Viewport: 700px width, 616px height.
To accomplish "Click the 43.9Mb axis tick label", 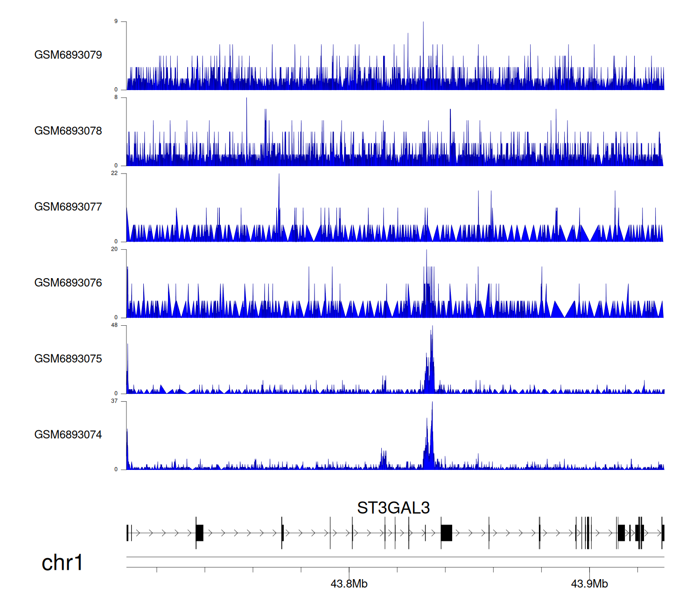I will (589, 584).
